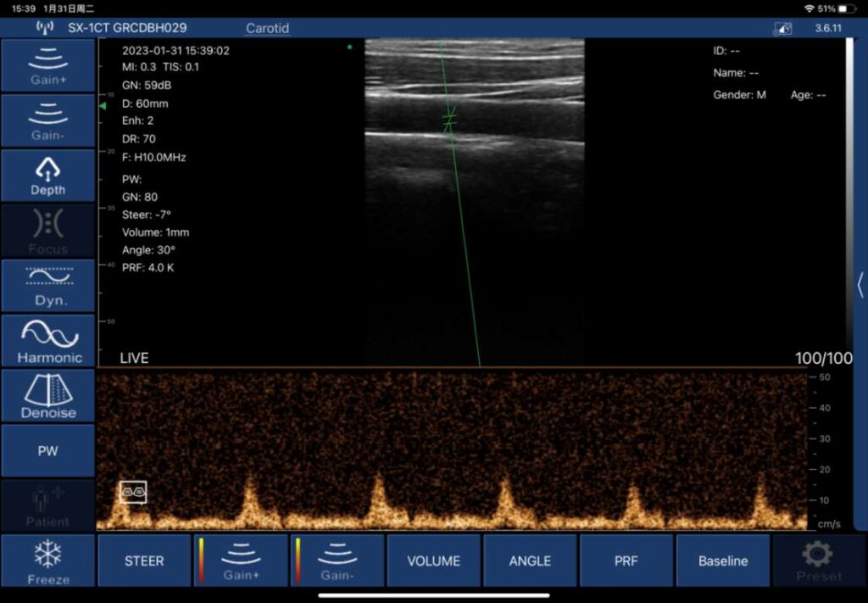Toggle PW Doppler mode
The image size is (868, 603).
(47, 450)
